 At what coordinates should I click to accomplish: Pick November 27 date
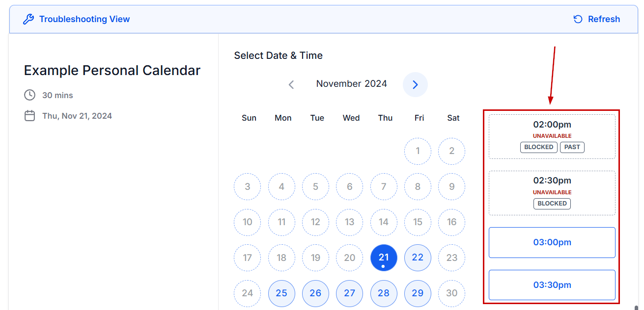[x=349, y=293]
